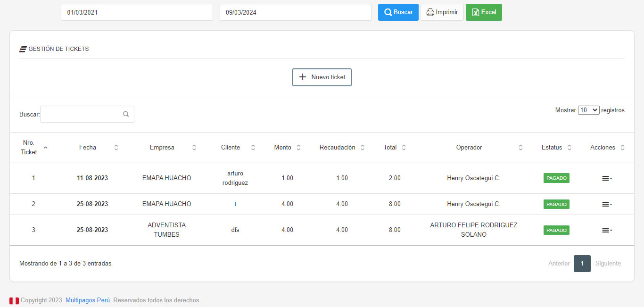The image size is (644, 307).
Task: Click operator ARTURO FELIPE RODRIGUEZ SOLANO
Action: click(x=474, y=230)
